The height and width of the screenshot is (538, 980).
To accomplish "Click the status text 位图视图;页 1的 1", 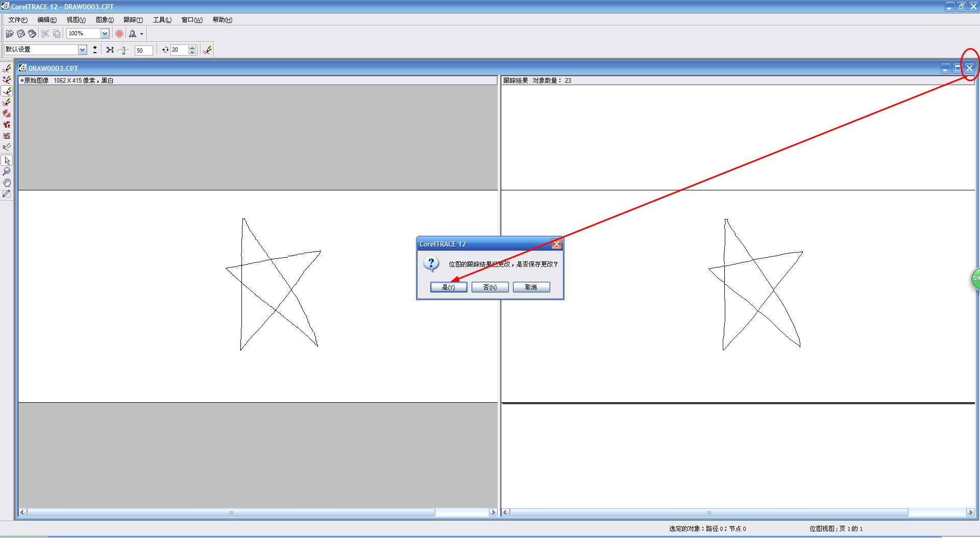I will point(836,529).
